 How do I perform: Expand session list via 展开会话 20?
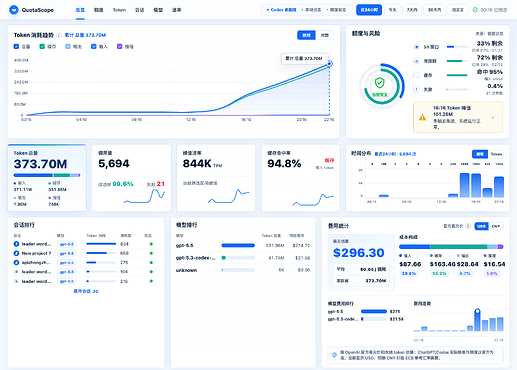click(86, 291)
